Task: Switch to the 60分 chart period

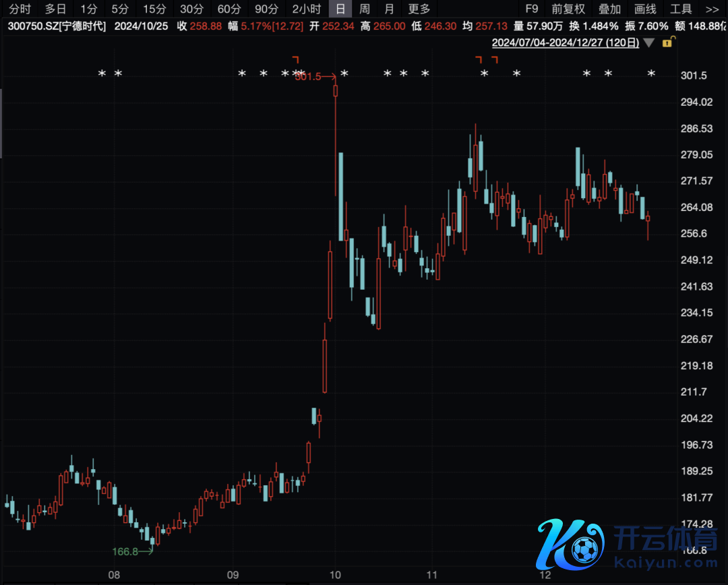Action: 229,9
